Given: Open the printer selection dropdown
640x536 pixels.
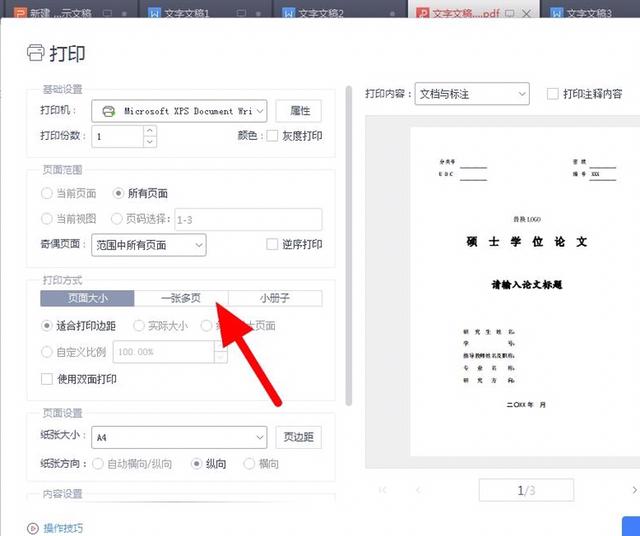Looking at the screenshot, I should (179, 110).
